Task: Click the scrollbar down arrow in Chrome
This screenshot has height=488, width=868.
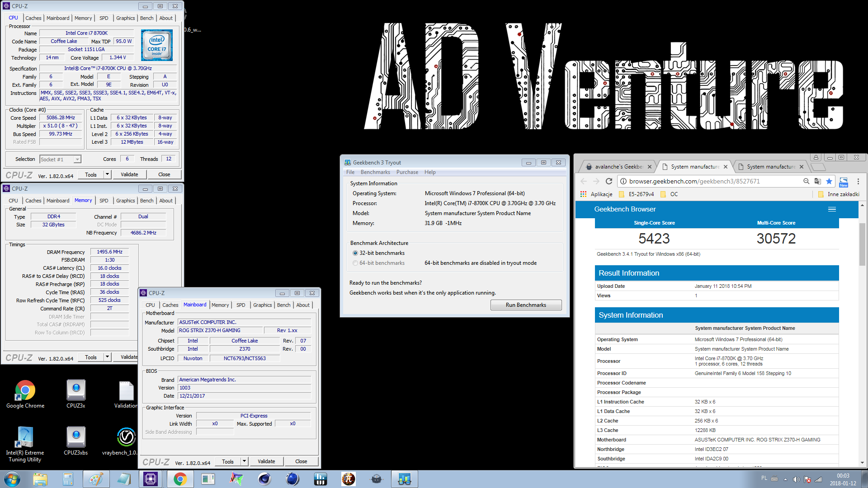Action: [x=862, y=463]
